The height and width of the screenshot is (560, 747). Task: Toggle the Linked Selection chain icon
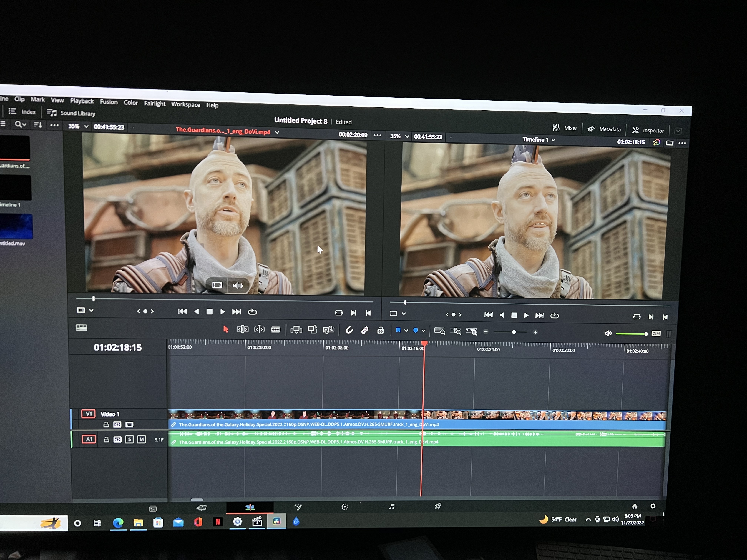point(365,331)
